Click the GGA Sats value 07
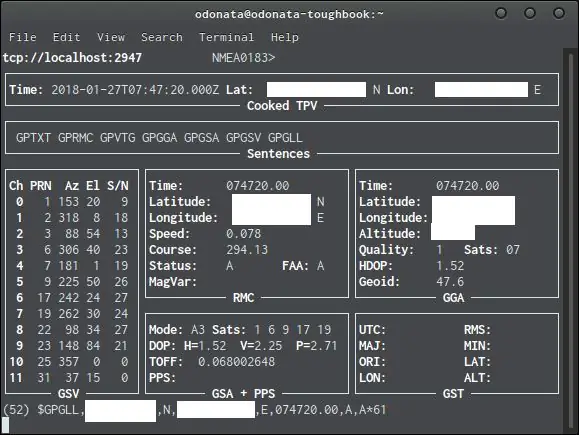579x435 pixels. (x=513, y=250)
